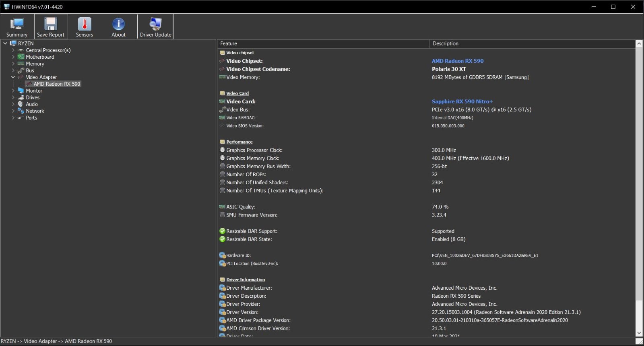This screenshot has width=644, height=346.
Task: Expand the Central Processor(s) node
Action: point(13,50)
